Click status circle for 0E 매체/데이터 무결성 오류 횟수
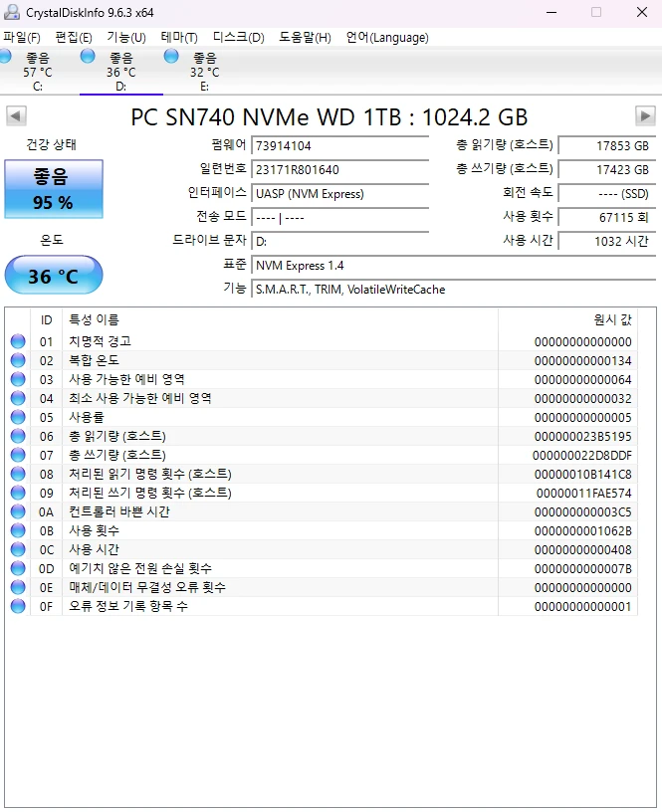 click(18, 587)
